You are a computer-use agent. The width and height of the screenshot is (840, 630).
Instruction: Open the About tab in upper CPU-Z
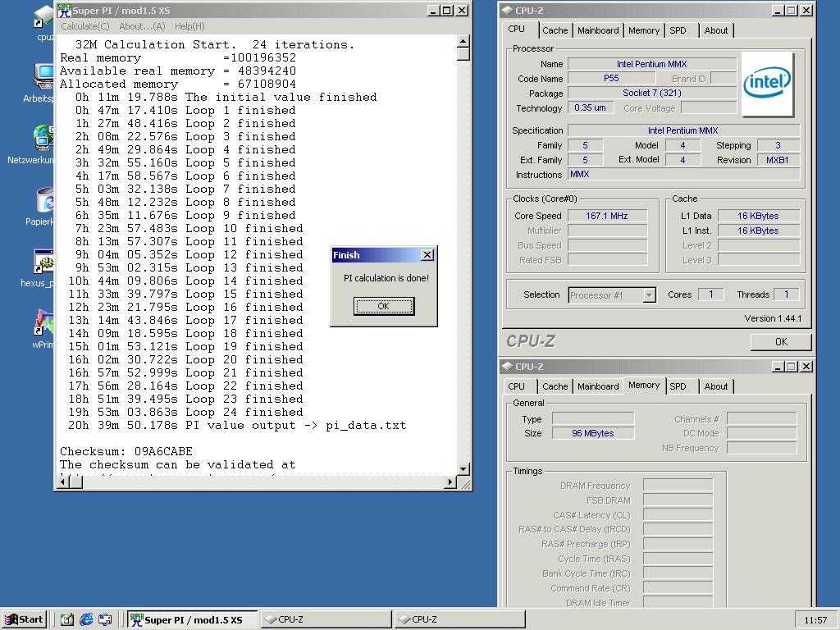click(x=715, y=30)
